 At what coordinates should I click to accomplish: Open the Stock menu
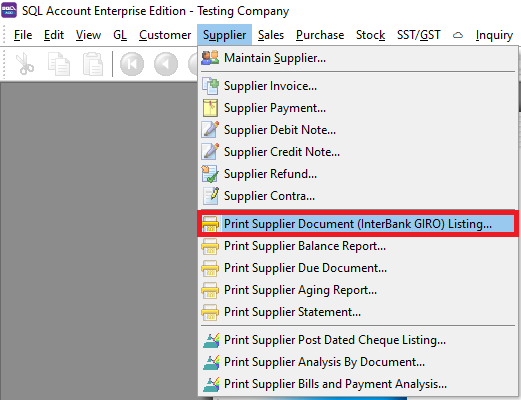click(370, 35)
